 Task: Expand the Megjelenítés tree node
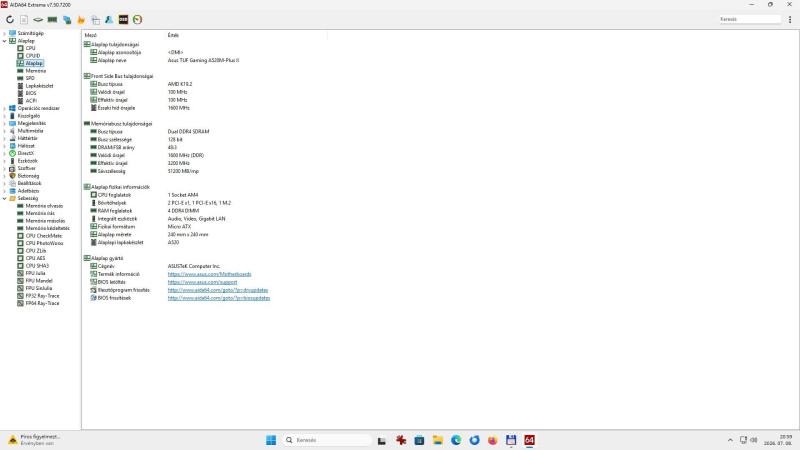(5, 123)
